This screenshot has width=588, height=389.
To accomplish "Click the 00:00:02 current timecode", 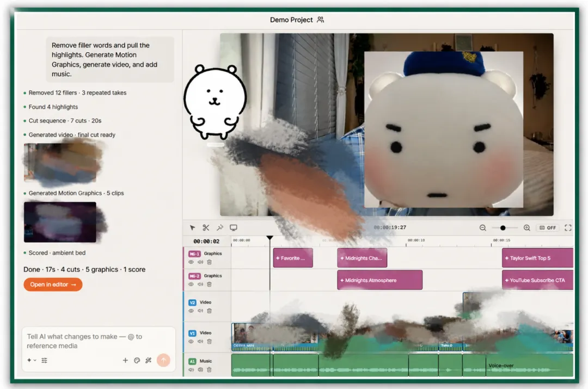I will [206, 242].
